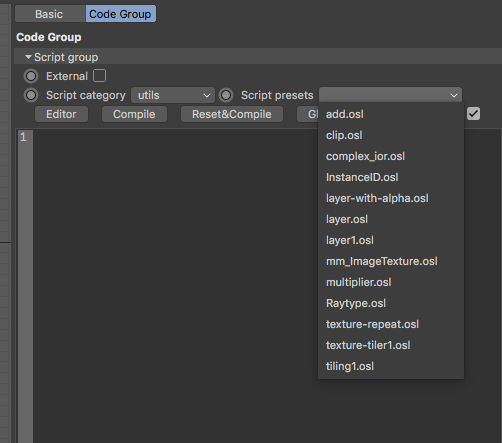Select InstanceID.osl preset
502x443 pixels.
[x=391, y=177]
